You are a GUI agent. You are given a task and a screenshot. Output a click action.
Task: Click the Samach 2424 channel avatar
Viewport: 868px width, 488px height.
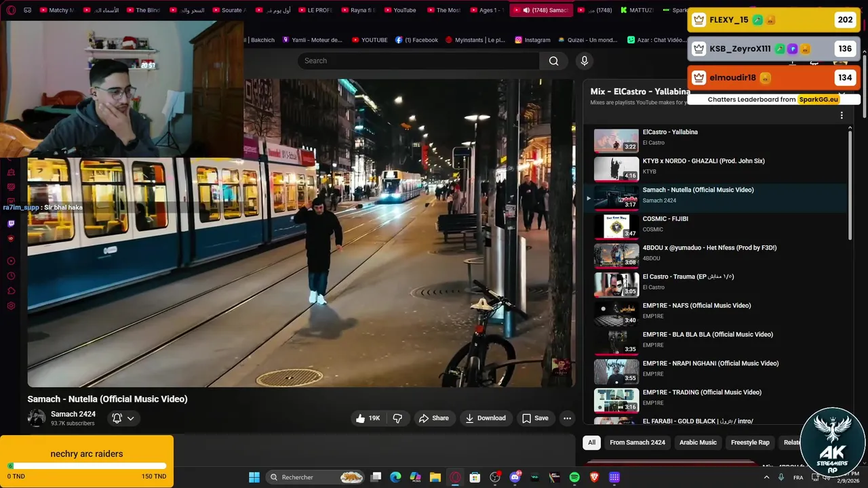(x=37, y=418)
